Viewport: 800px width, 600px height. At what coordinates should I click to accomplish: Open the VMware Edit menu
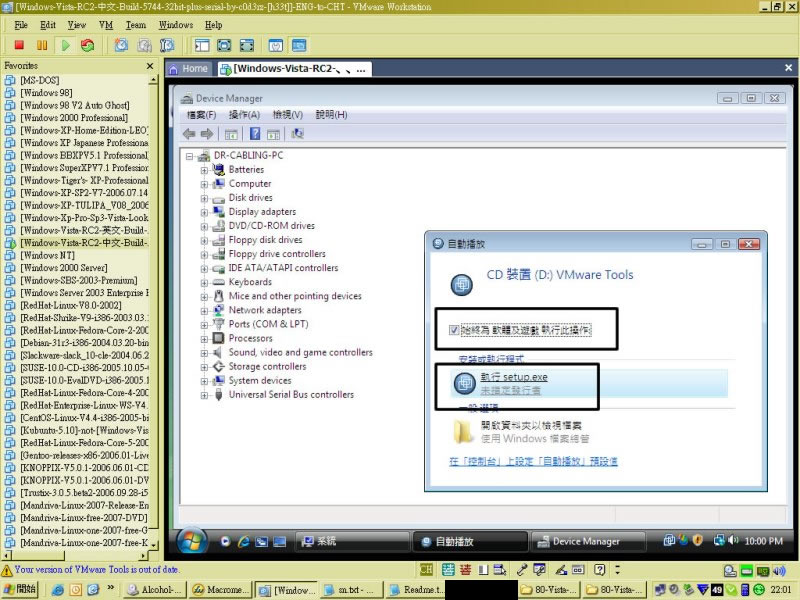pyautogui.click(x=47, y=25)
